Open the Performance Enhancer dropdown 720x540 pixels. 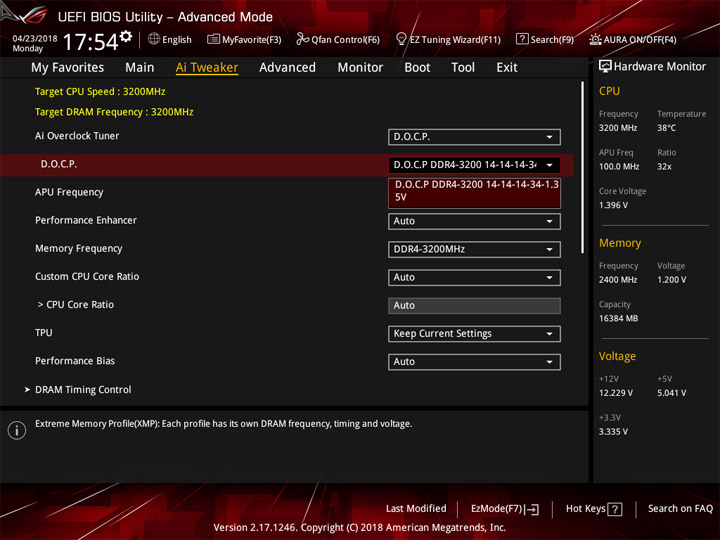click(x=474, y=221)
